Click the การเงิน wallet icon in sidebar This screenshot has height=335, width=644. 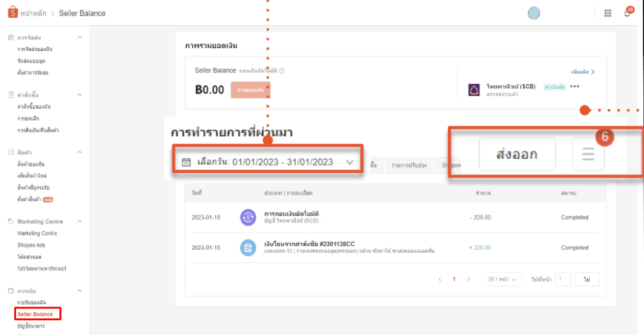[x=11, y=290]
